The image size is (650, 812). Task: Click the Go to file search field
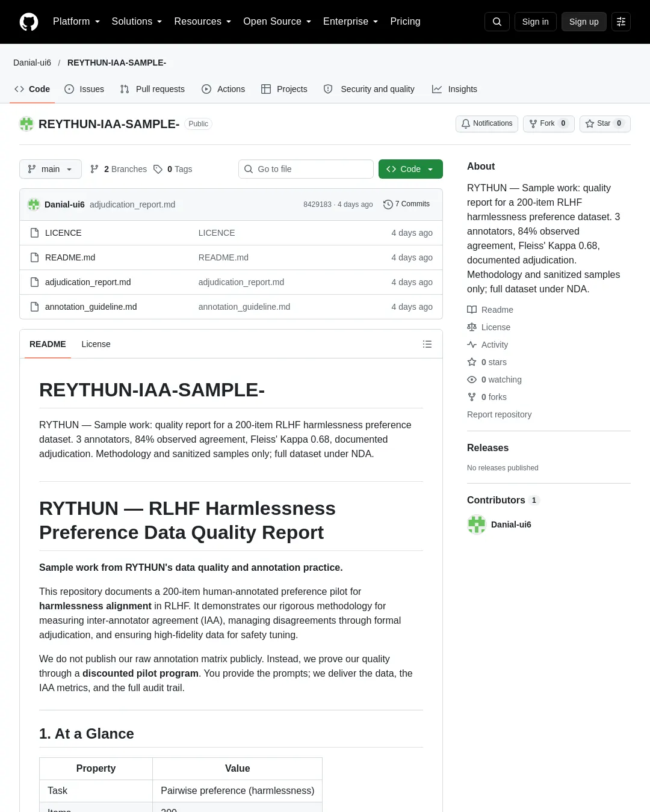[306, 169]
